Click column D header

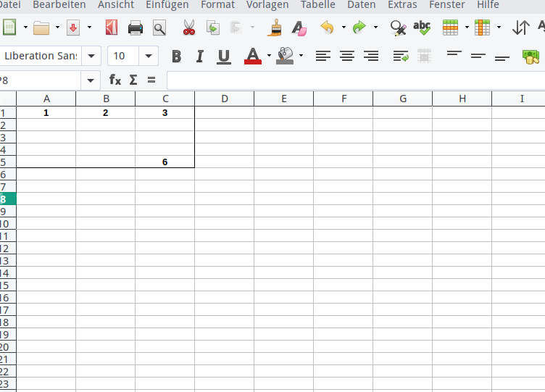pos(225,99)
